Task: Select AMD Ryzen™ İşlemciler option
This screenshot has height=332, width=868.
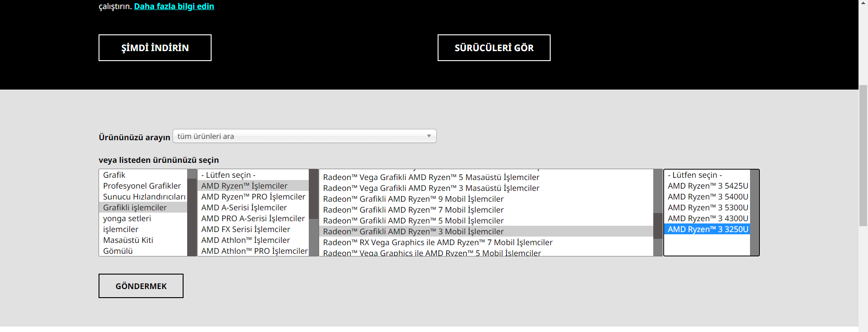Action: tap(253, 186)
